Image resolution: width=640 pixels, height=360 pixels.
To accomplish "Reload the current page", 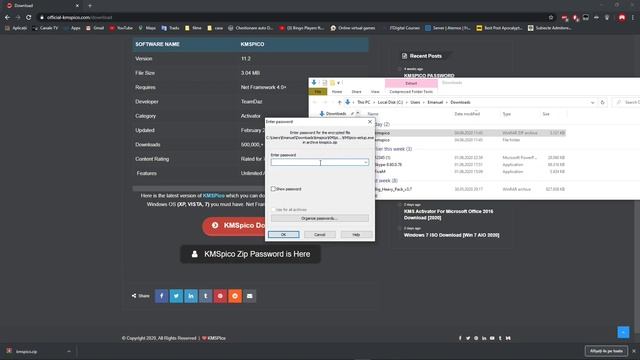I will point(29,18).
